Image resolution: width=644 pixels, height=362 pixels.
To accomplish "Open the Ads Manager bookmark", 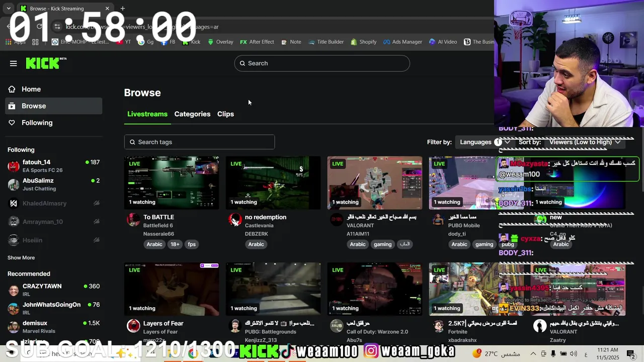I will pyautogui.click(x=403, y=42).
